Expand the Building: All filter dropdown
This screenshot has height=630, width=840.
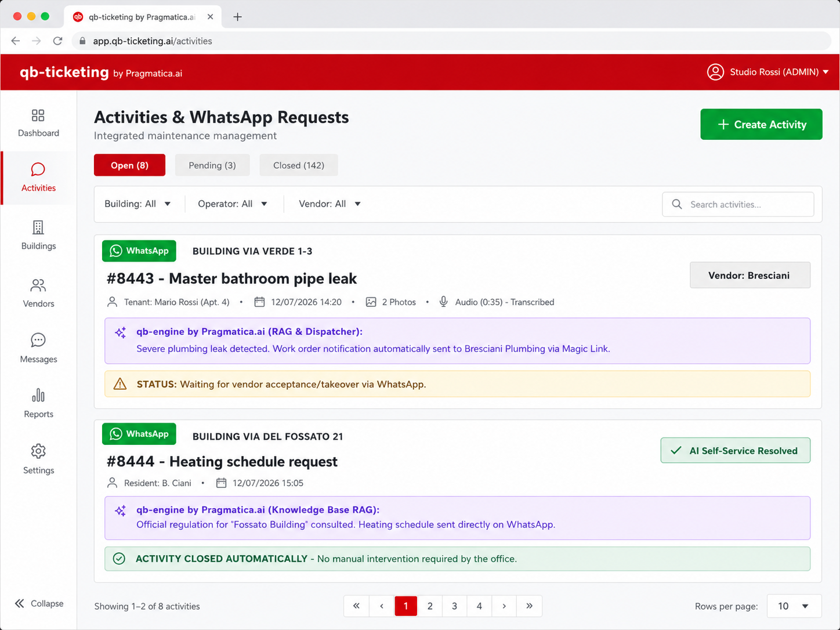[x=137, y=204]
